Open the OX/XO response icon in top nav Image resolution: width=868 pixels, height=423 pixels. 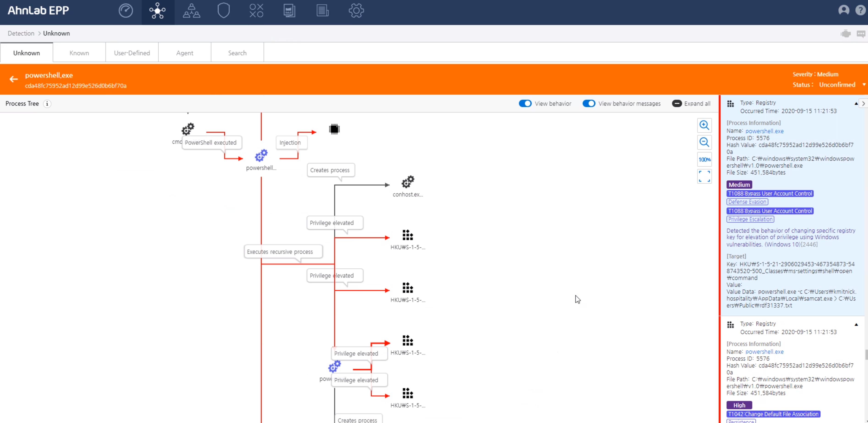(x=256, y=11)
